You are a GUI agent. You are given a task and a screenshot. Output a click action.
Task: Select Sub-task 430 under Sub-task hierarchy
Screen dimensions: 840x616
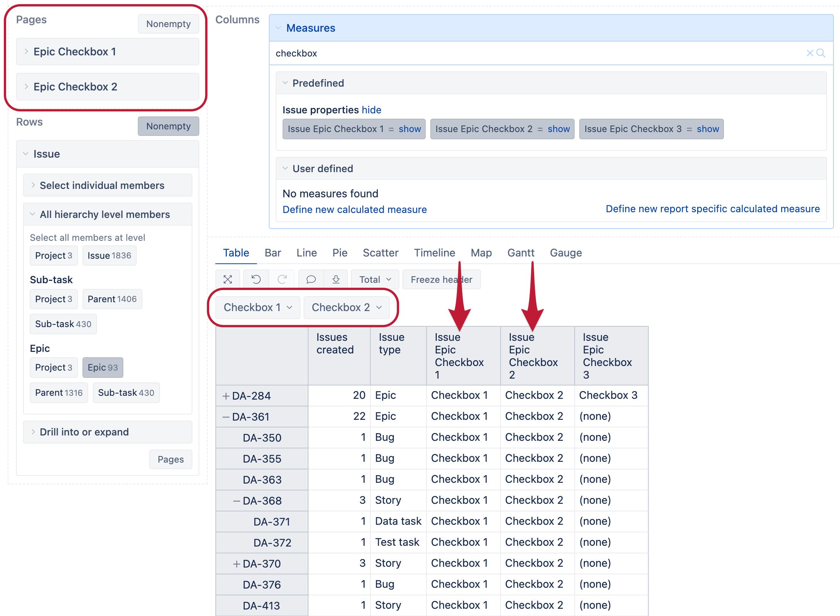point(63,324)
